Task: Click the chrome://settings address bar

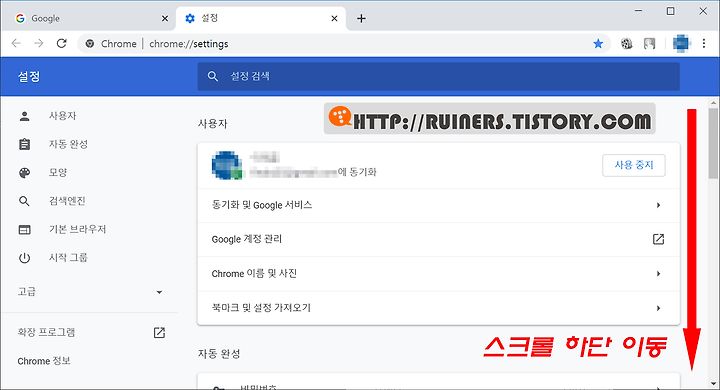Action: pos(344,44)
